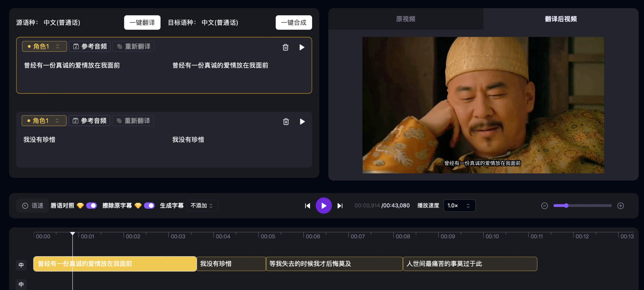Skip to the next segment in playback
Viewport: 644px width, 290px height.
click(340, 206)
